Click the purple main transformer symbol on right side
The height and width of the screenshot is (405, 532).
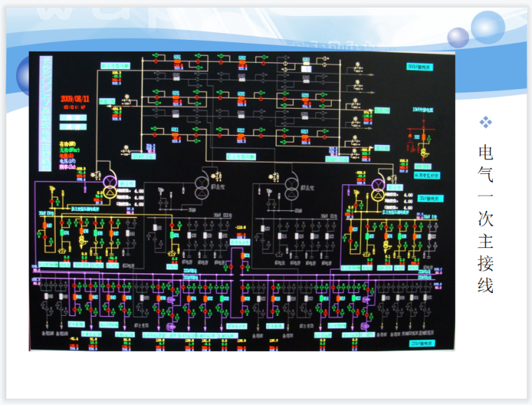tap(378, 186)
